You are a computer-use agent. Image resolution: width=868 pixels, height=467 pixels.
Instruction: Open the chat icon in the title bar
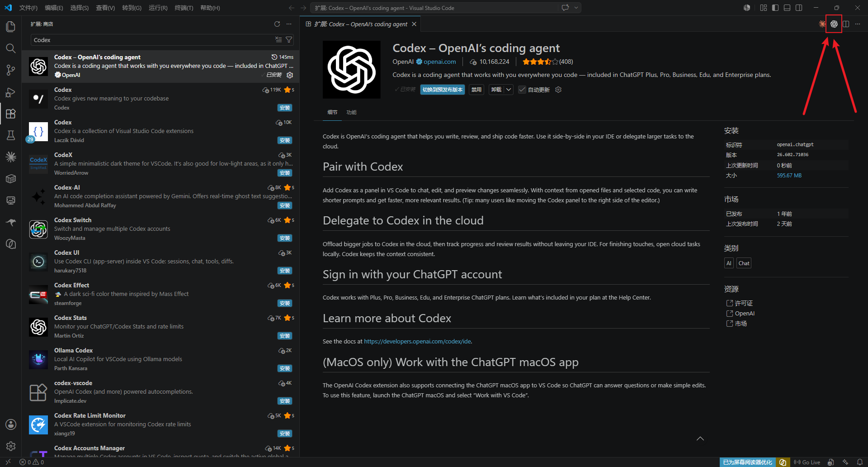[565, 8]
